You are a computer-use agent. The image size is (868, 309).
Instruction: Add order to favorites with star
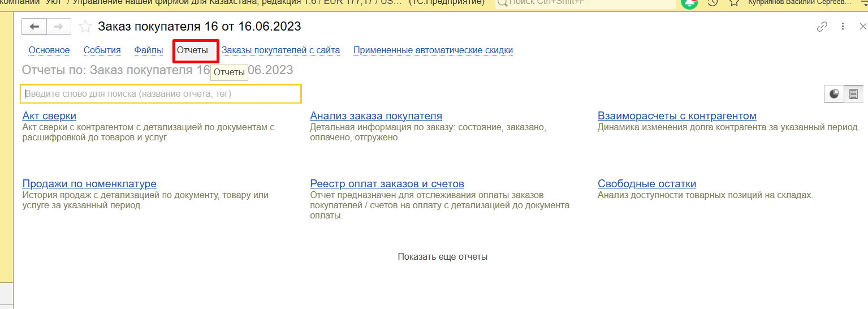[x=85, y=27]
